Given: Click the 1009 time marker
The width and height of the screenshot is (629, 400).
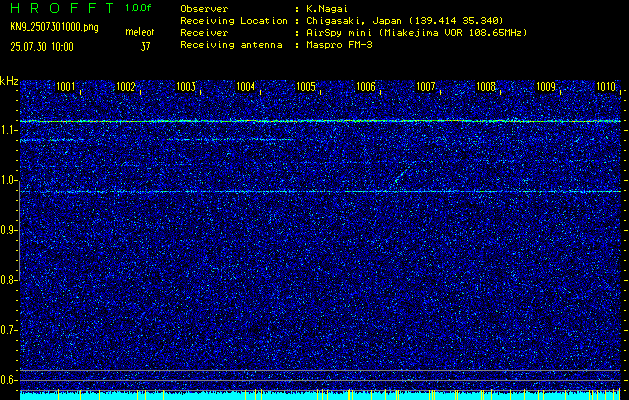Looking at the screenshot, I should point(546,87).
